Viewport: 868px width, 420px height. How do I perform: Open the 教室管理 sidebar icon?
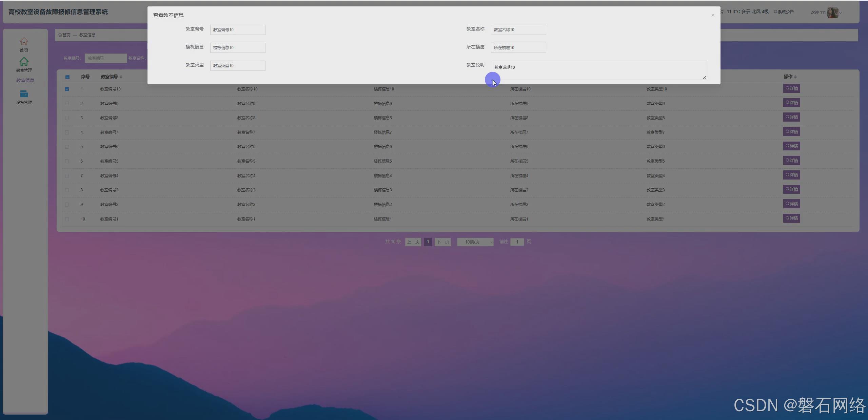(24, 62)
